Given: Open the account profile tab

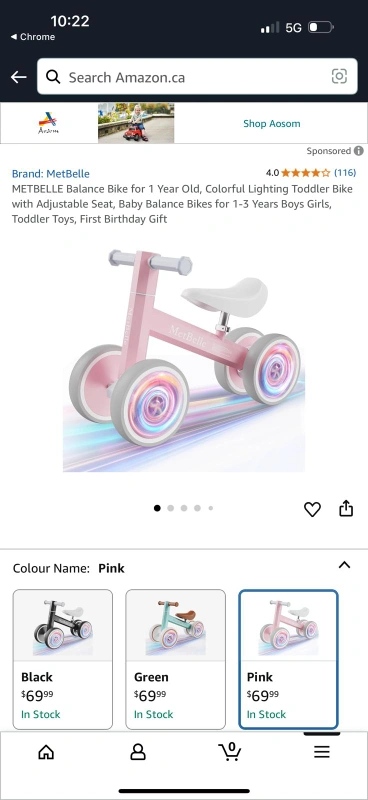Looking at the screenshot, I should (138, 752).
